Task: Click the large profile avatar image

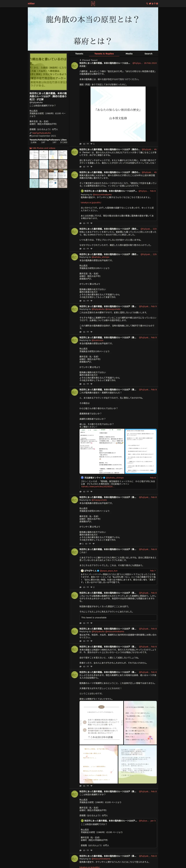Action: [48, 72]
